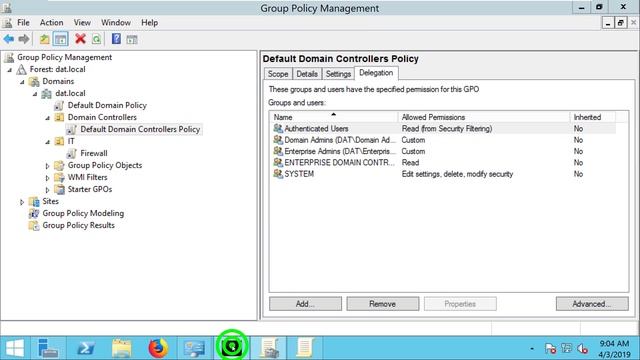Viewport: 640px width, 360px height.
Task: Expand the Starter GPOs node
Action: point(47,190)
